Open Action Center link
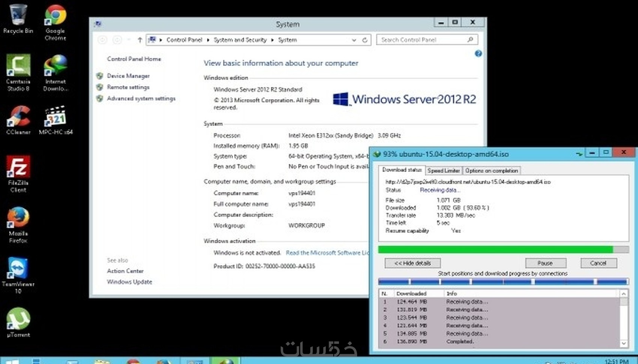The height and width of the screenshot is (364, 638). [x=125, y=271]
